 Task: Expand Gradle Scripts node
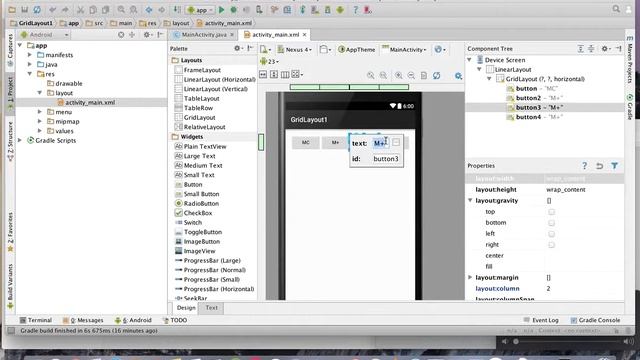[x=20, y=140]
